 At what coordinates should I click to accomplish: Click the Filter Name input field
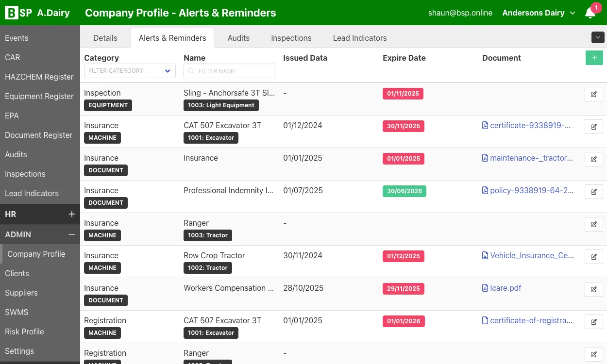coord(229,71)
